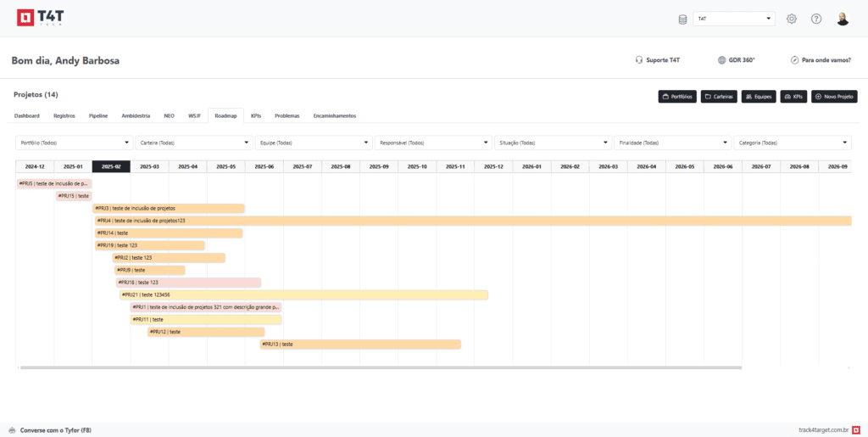
Task: Switch to the Dashboard tab
Action: 27,115
